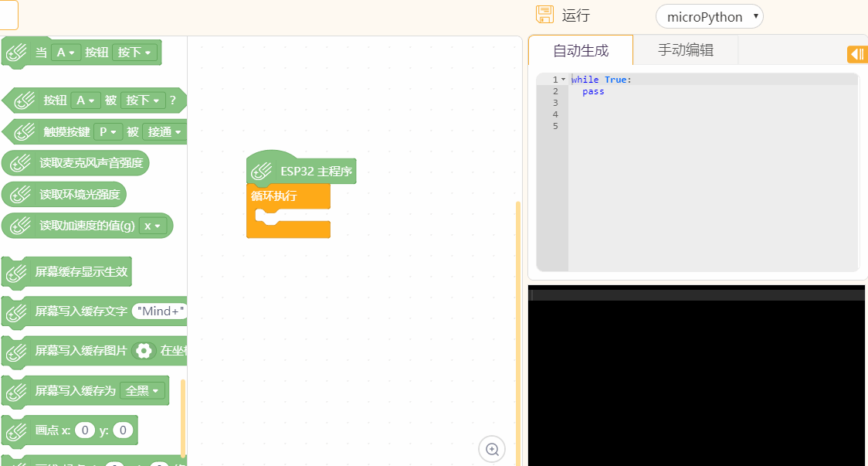Click the Run save icon beside 运行
868x466 pixels.
pyautogui.click(x=544, y=14)
